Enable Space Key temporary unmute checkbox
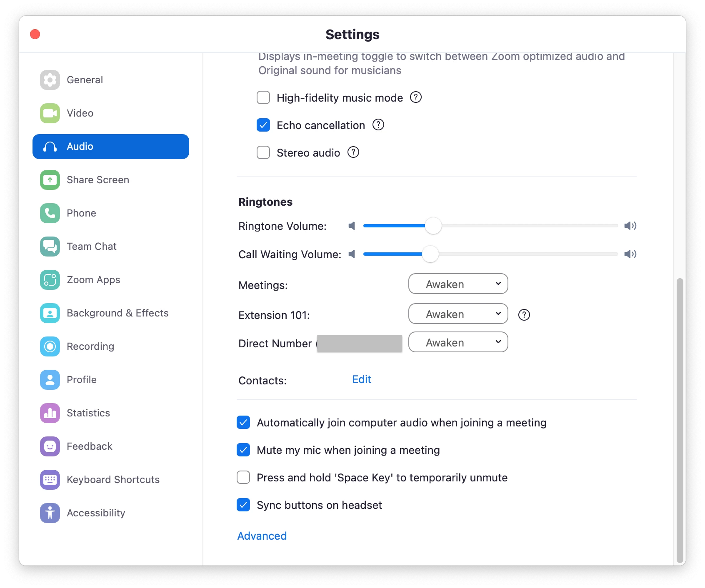The width and height of the screenshot is (705, 588). point(243,477)
